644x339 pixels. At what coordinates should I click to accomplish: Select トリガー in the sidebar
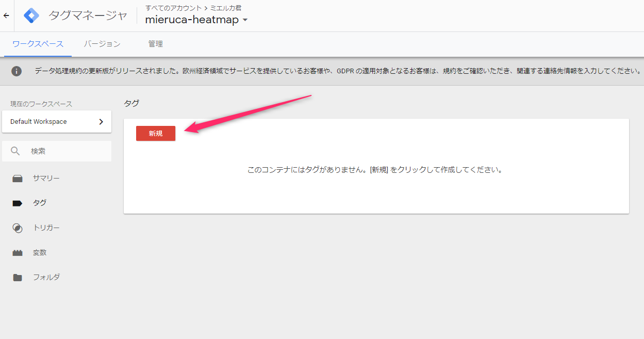(x=46, y=228)
